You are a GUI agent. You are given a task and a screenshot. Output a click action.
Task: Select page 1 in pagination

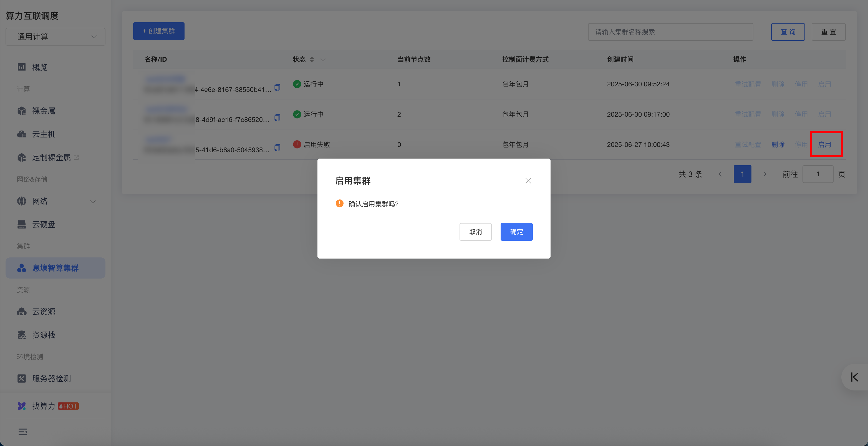coord(742,174)
